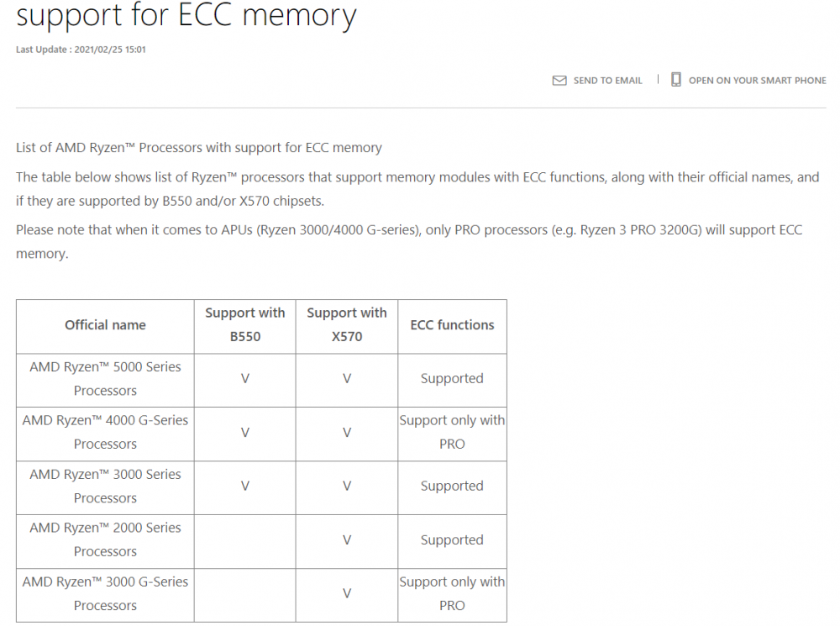
Task: Click the Ryzen 5000 Series Processors cell
Action: click(x=105, y=380)
